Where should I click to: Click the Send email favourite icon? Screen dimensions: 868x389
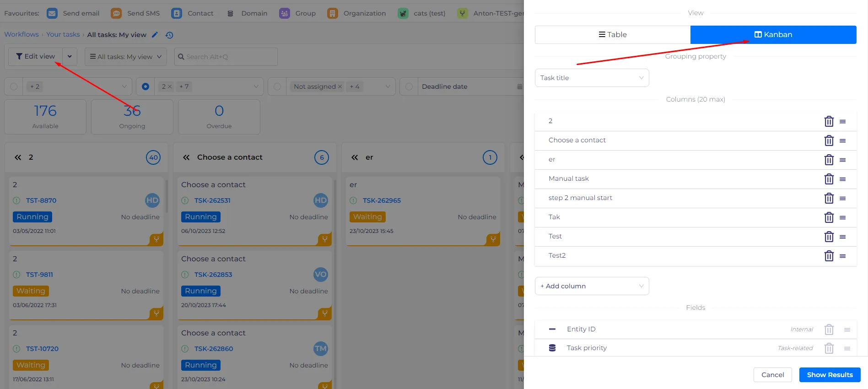[52, 13]
